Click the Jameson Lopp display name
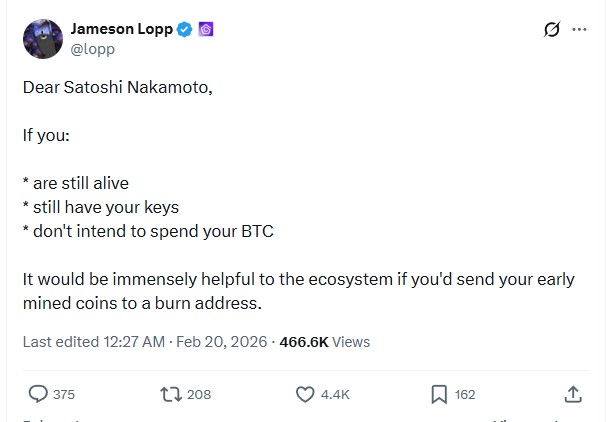The image size is (606, 422). [x=121, y=29]
